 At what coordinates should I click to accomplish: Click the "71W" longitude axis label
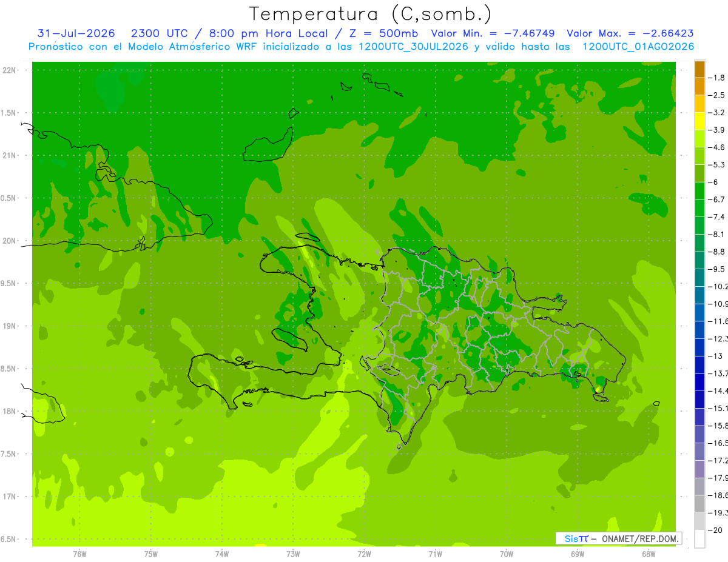(435, 554)
